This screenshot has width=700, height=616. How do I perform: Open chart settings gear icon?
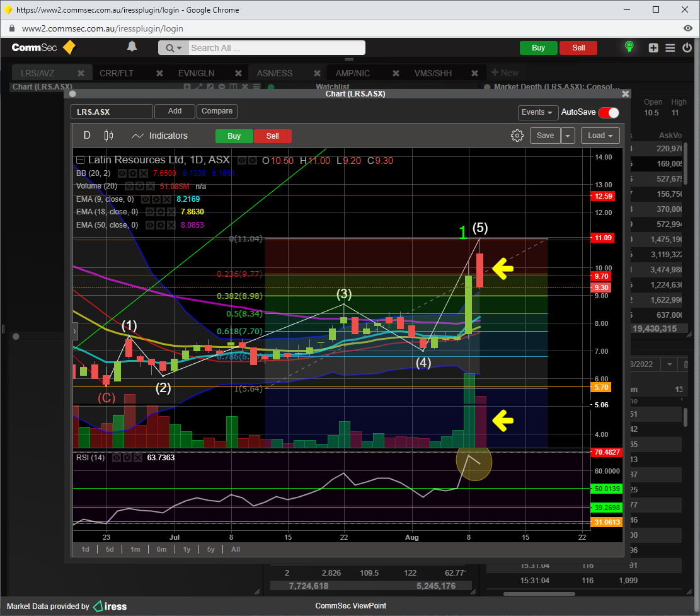[517, 136]
